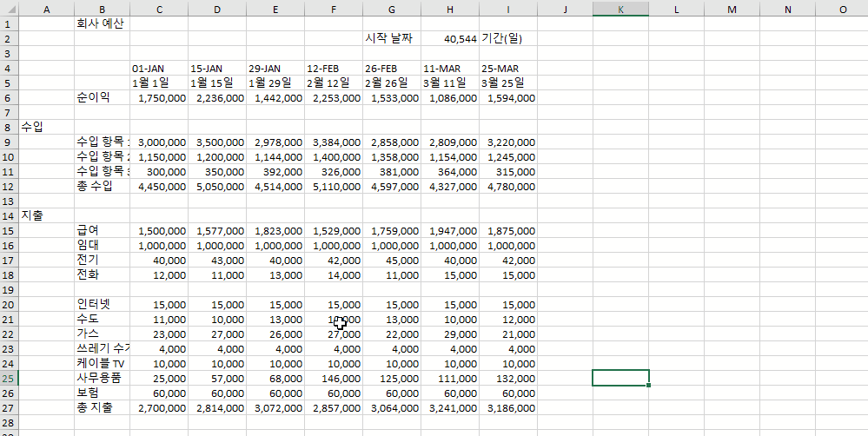Select column I via its header
The image size is (868, 436).
pyautogui.click(x=508, y=9)
